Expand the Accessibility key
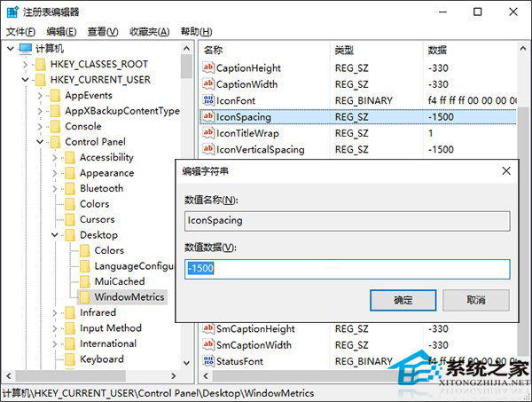This screenshot has height=402, width=532. click(x=55, y=158)
